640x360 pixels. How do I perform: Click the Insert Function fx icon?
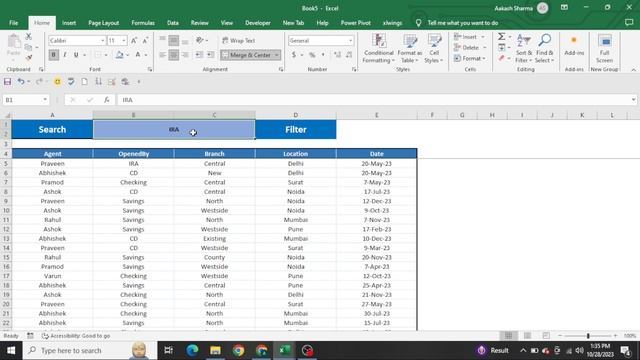[x=107, y=100]
